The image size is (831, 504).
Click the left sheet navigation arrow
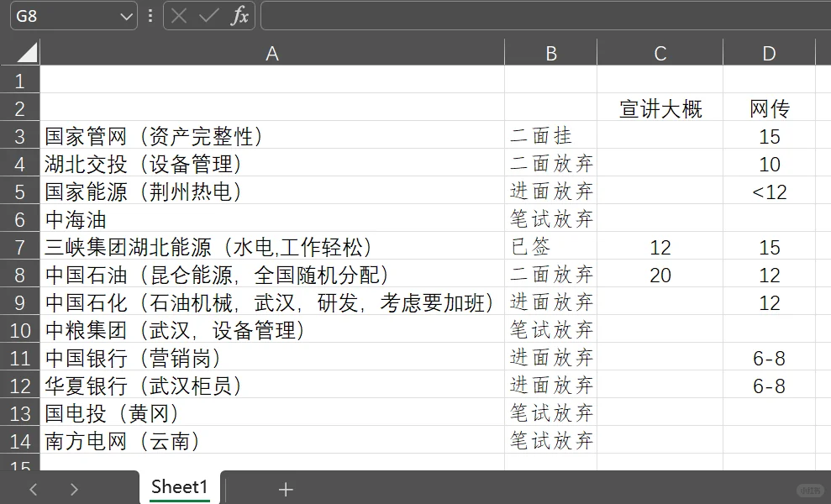click(x=33, y=489)
